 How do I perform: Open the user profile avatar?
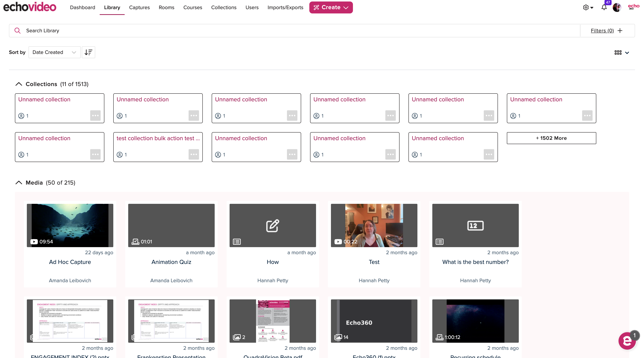[x=617, y=7]
